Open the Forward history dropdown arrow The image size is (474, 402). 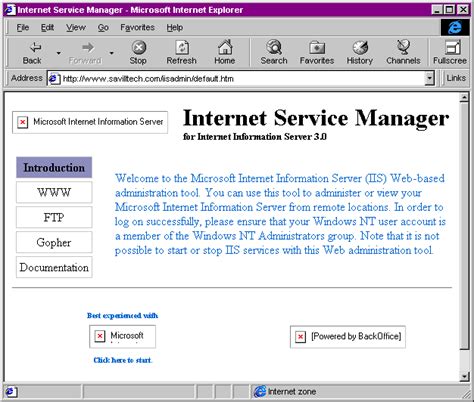click(111, 53)
